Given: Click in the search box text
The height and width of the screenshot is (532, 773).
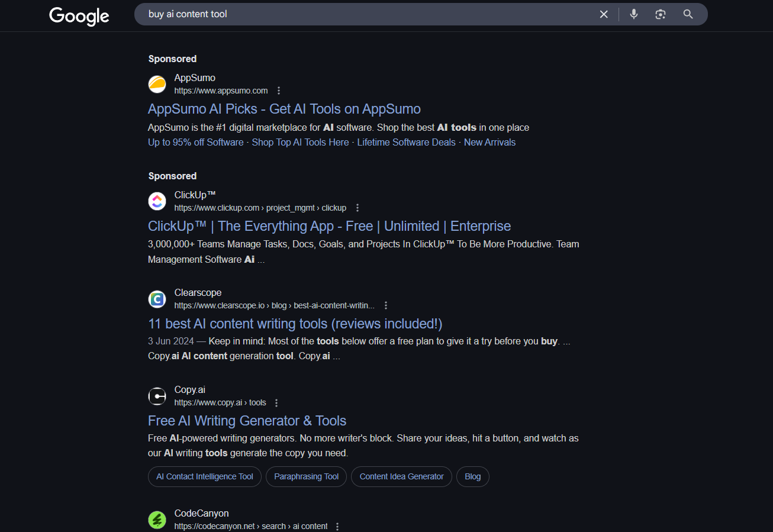Looking at the screenshot, I should click(188, 14).
